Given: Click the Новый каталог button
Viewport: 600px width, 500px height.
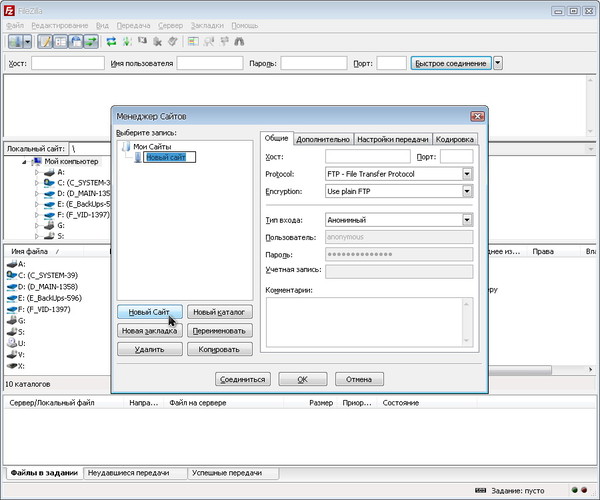Looking at the screenshot, I should (x=220, y=312).
